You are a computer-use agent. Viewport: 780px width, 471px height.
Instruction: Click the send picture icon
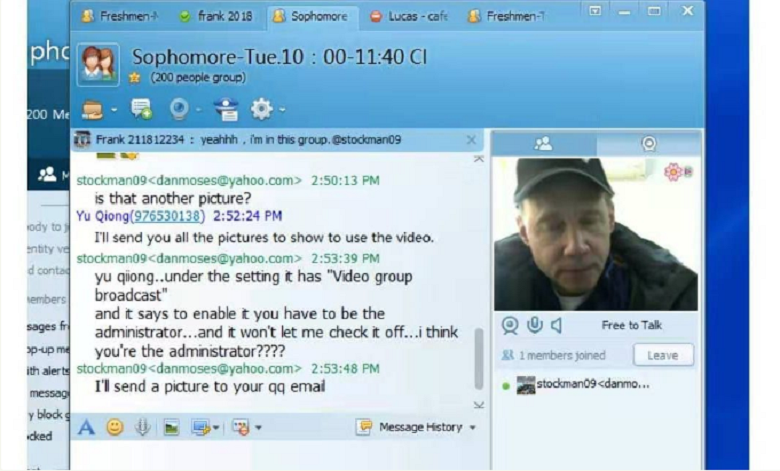point(171,427)
